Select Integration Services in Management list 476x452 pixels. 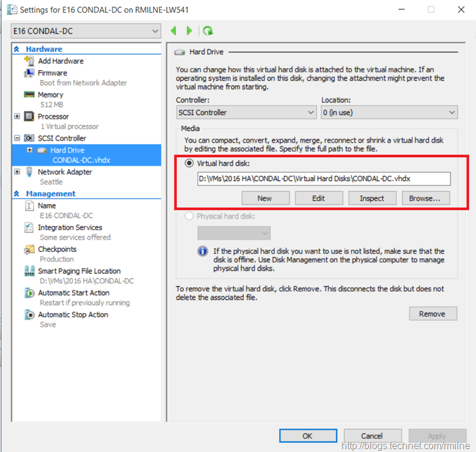(70, 228)
